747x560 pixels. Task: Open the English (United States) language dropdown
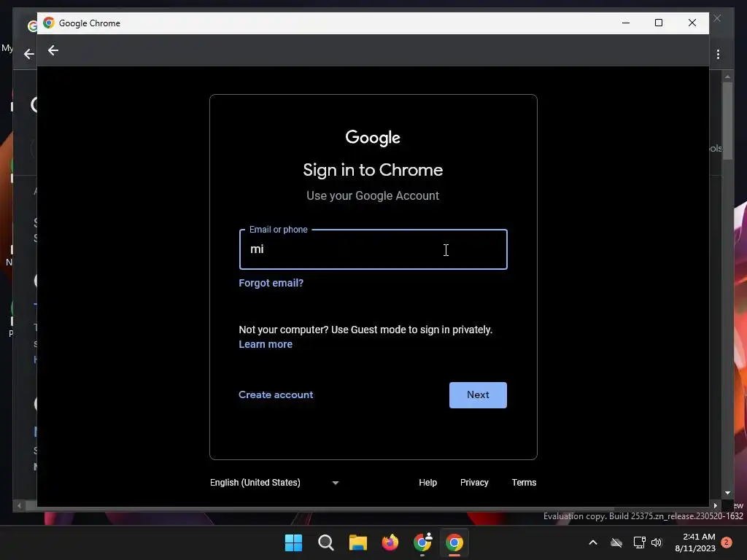tap(275, 483)
